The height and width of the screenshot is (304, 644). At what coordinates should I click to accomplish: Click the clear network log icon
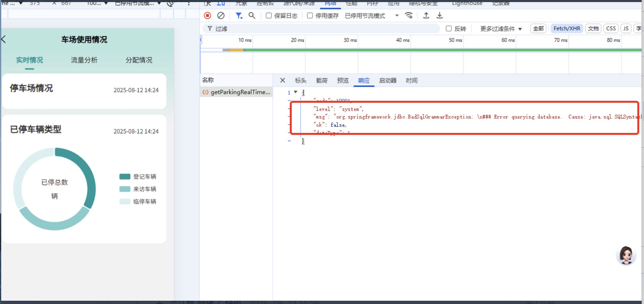[221, 15]
